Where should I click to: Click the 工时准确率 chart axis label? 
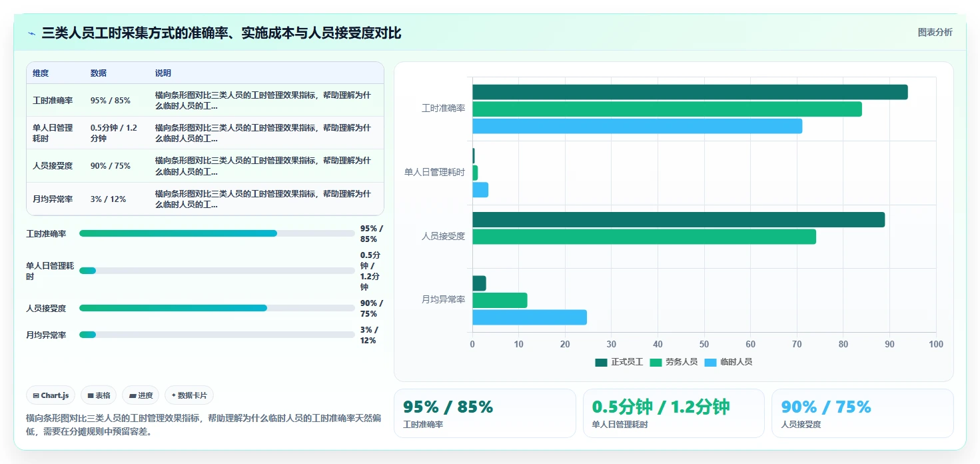click(x=443, y=108)
